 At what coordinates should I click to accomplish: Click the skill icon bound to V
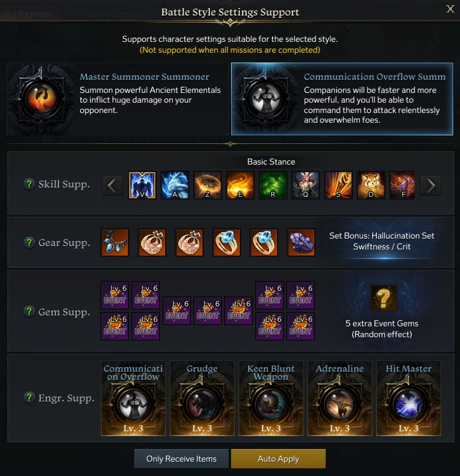142,185
